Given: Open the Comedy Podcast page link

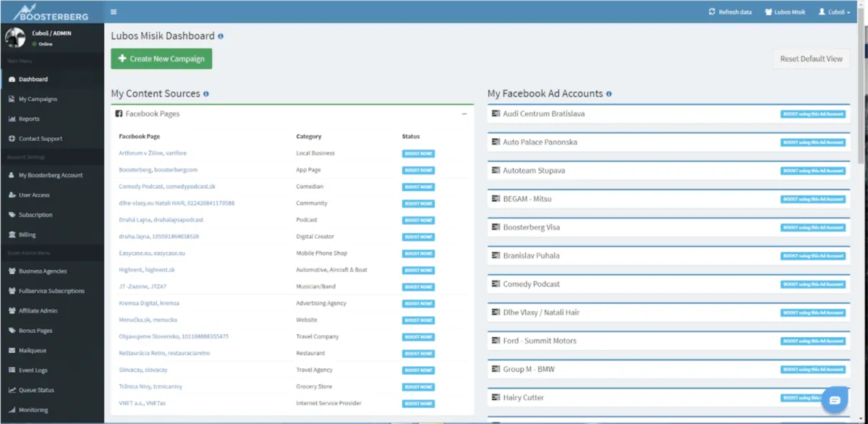Looking at the screenshot, I should tap(157, 187).
